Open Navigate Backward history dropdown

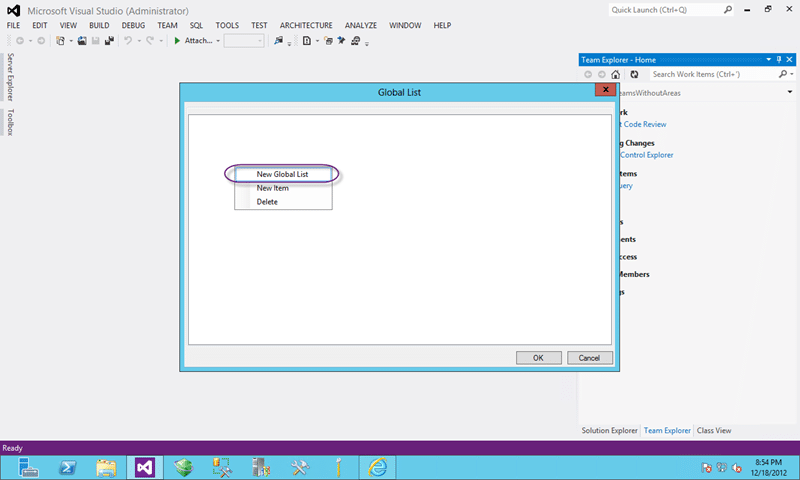pos(30,41)
